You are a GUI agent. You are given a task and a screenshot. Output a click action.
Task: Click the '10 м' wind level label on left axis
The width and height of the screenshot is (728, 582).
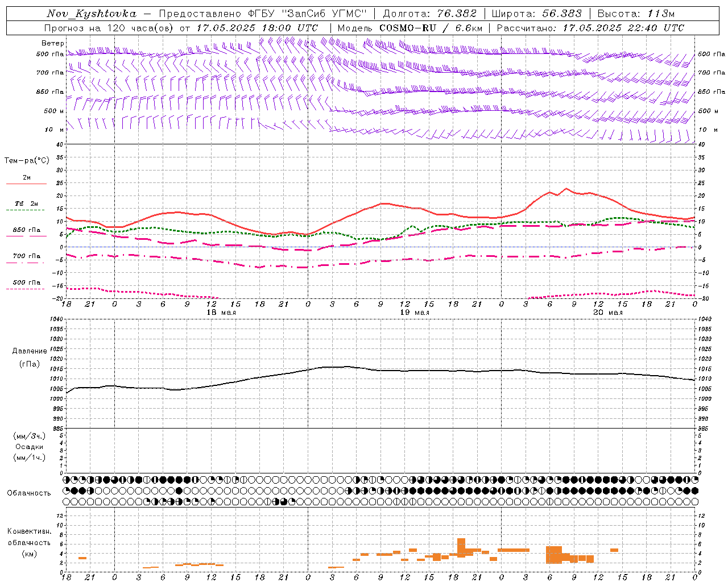point(55,130)
